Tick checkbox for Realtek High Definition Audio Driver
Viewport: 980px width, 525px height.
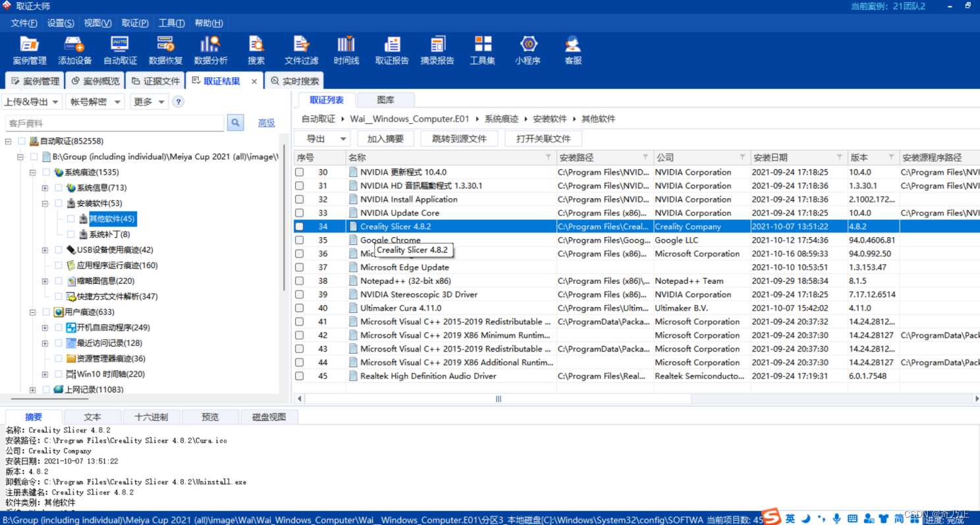point(300,376)
